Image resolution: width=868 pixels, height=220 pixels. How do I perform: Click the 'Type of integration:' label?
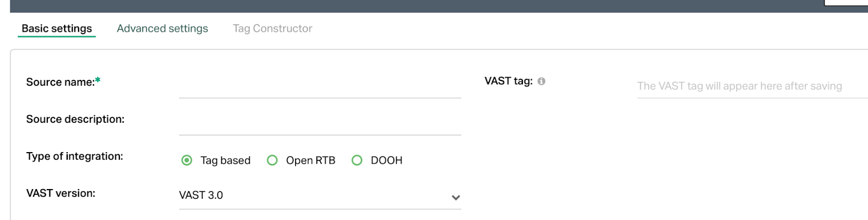[75, 156]
